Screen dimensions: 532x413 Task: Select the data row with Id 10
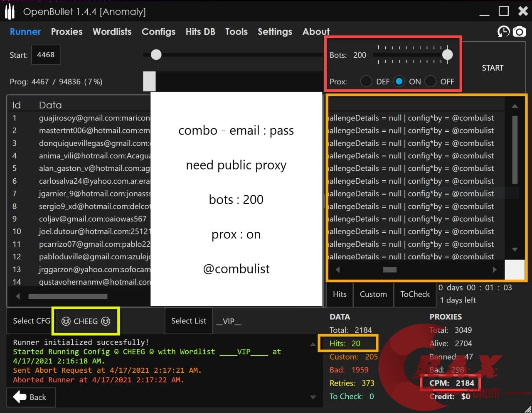pos(80,231)
